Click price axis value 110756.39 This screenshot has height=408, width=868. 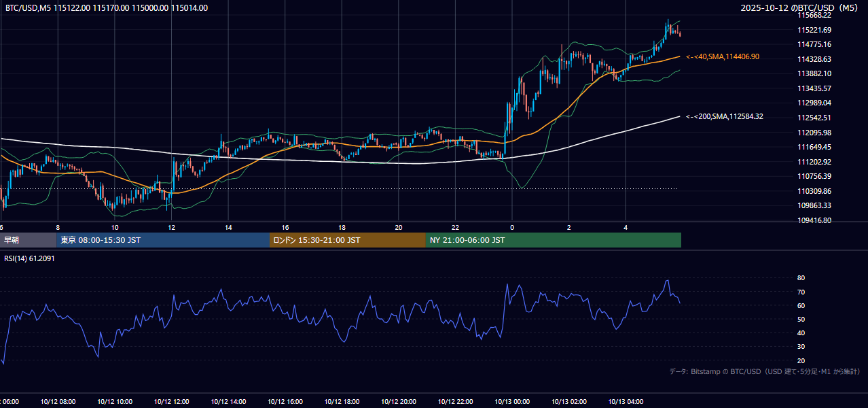[x=815, y=176]
